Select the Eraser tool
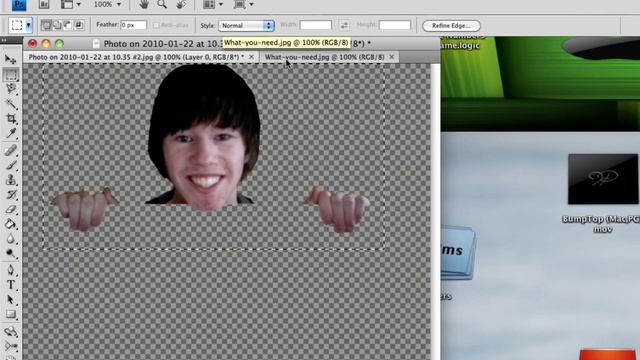 pyautogui.click(x=11, y=209)
